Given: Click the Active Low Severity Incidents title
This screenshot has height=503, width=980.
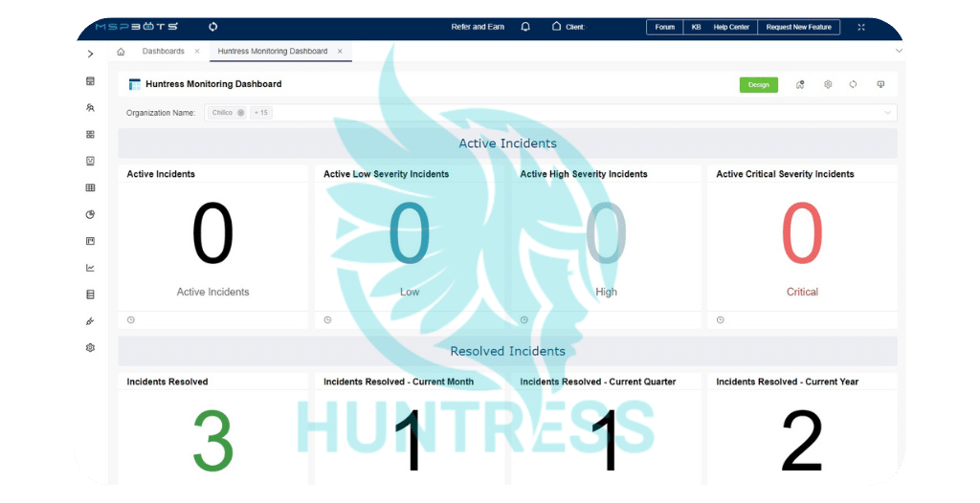Looking at the screenshot, I should click(387, 174).
